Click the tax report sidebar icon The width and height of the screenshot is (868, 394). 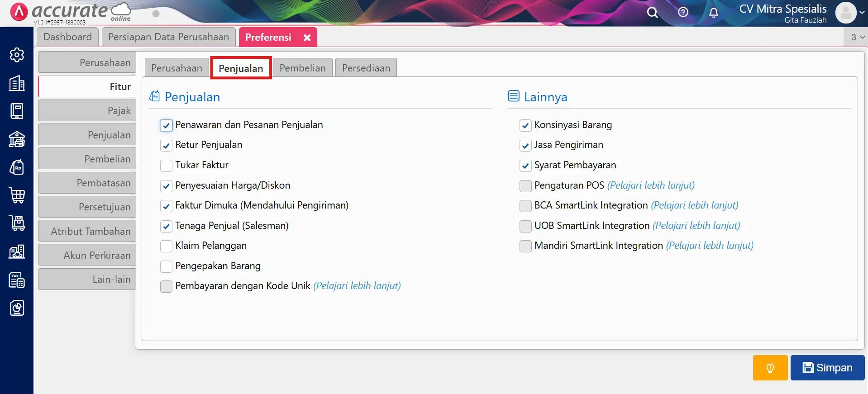pyautogui.click(x=17, y=280)
